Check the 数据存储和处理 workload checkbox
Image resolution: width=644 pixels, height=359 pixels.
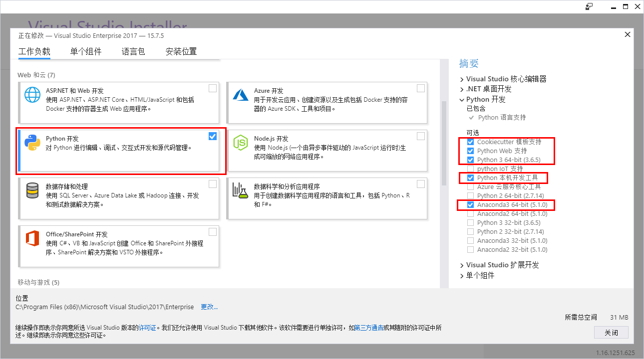tap(213, 184)
